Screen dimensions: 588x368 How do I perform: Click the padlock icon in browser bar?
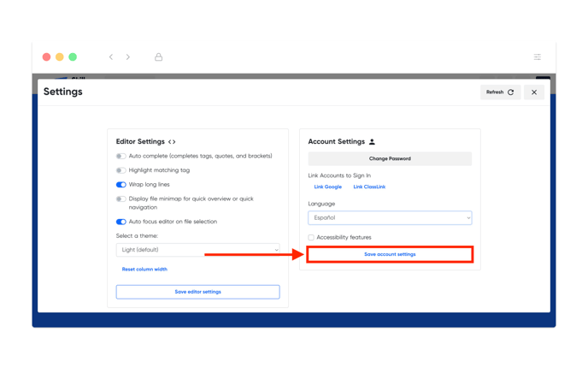pyautogui.click(x=159, y=57)
